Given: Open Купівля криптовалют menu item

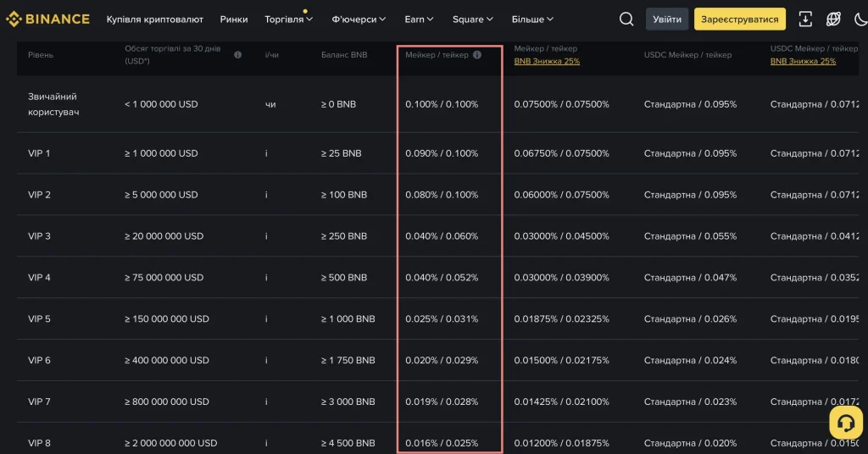Looking at the screenshot, I should point(155,19).
